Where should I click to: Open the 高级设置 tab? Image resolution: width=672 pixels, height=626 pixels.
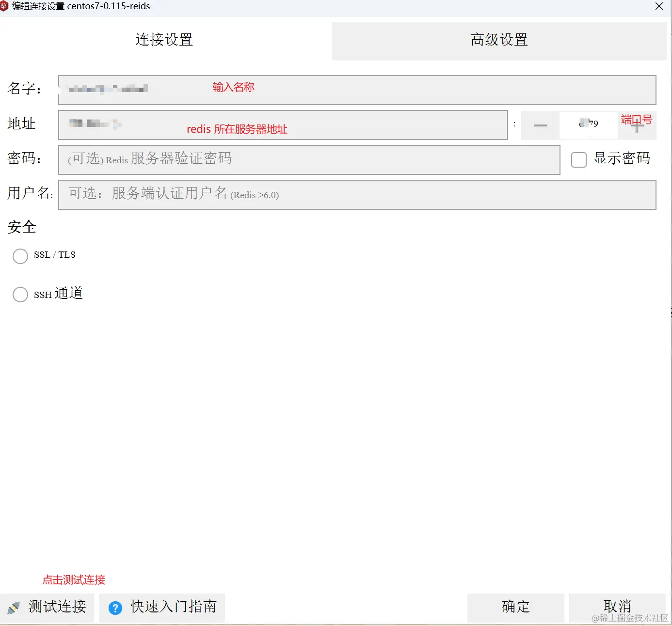(499, 41)
